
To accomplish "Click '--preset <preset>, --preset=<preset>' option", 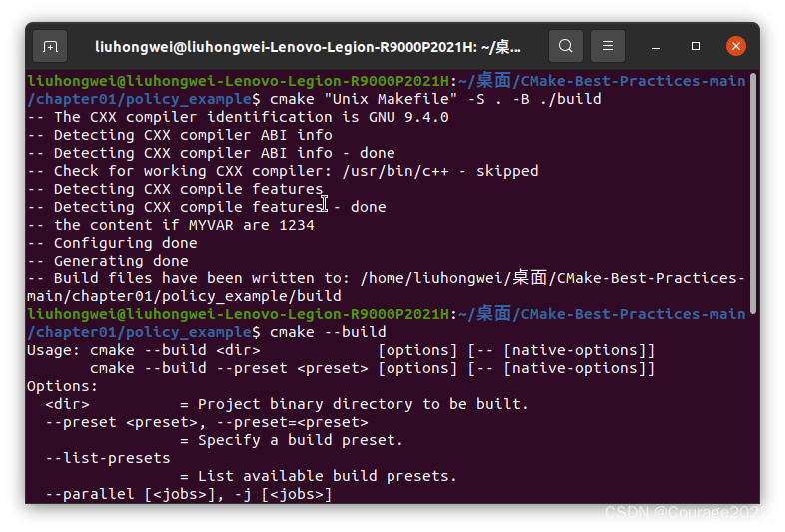I will click(x=207, y=422).
